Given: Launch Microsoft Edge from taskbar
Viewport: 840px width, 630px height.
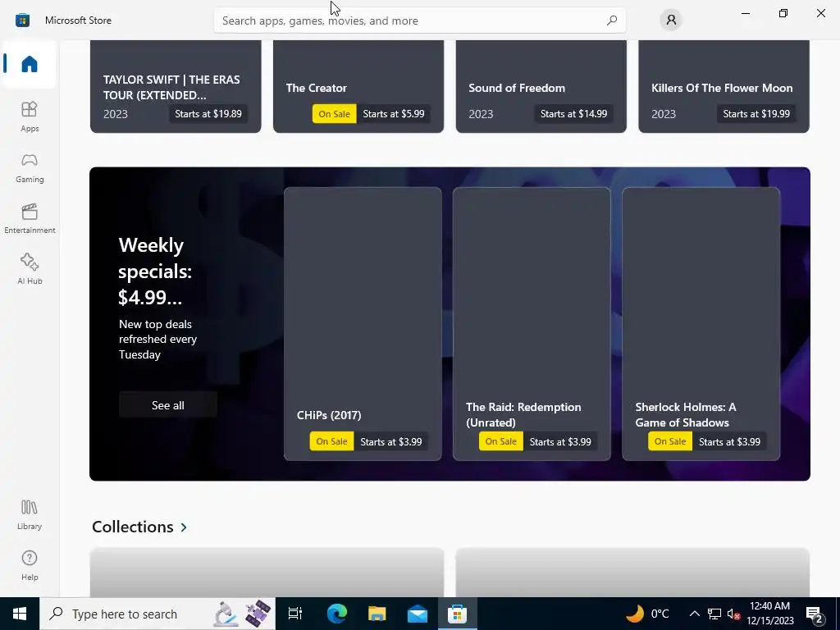Looking at the screenshot, I should coord(337,614).
